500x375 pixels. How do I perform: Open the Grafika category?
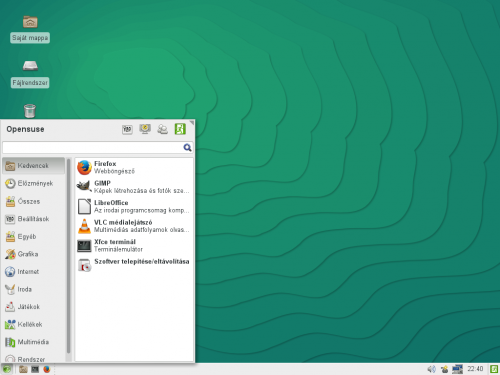(34, 254)
